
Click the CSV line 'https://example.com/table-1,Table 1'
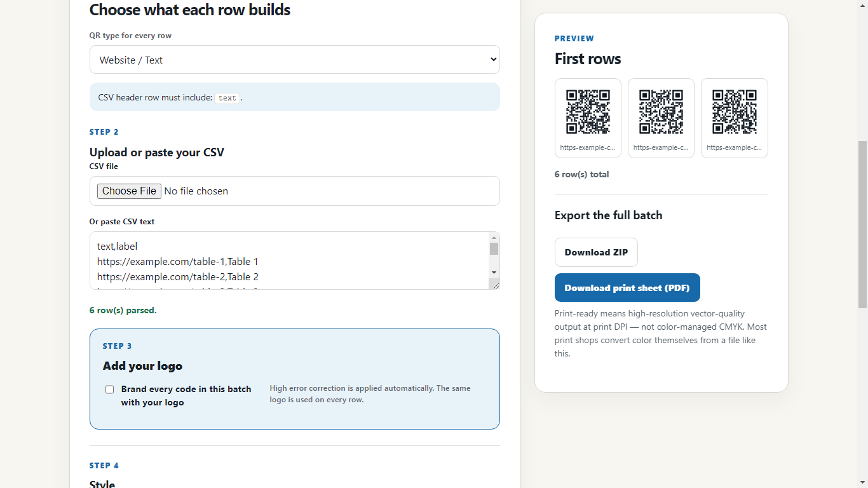pyautogui.click(x=177, y=261)
